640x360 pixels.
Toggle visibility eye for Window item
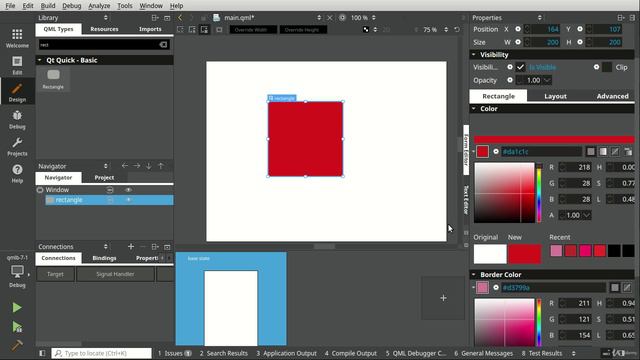[129, 190]
